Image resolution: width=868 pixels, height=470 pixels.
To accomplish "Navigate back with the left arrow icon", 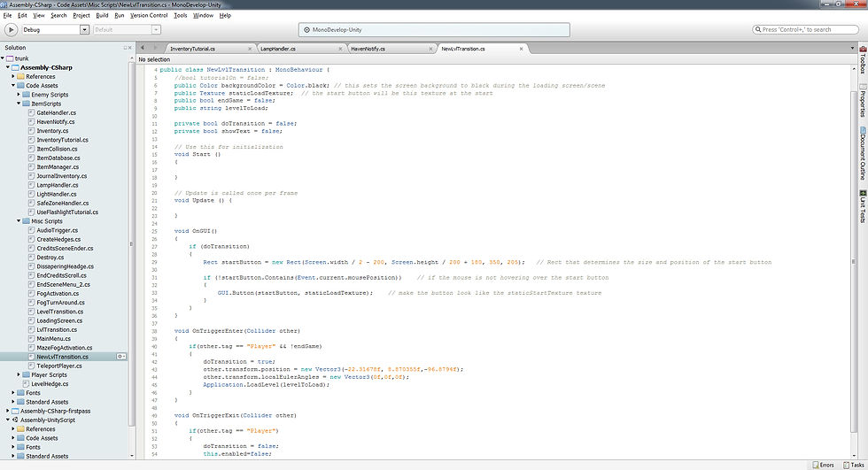I will [x=143, y=48].
